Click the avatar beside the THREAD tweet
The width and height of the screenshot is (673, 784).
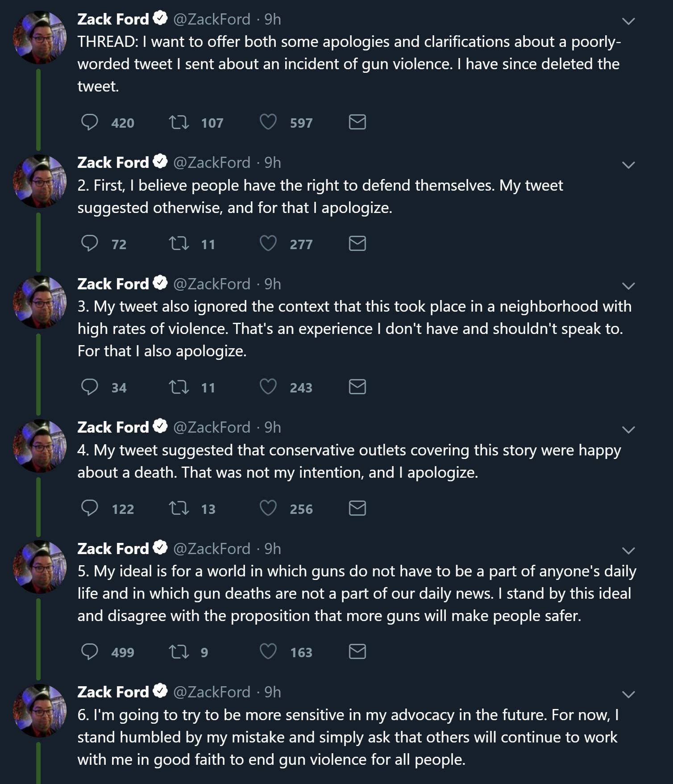click(40, 38)
